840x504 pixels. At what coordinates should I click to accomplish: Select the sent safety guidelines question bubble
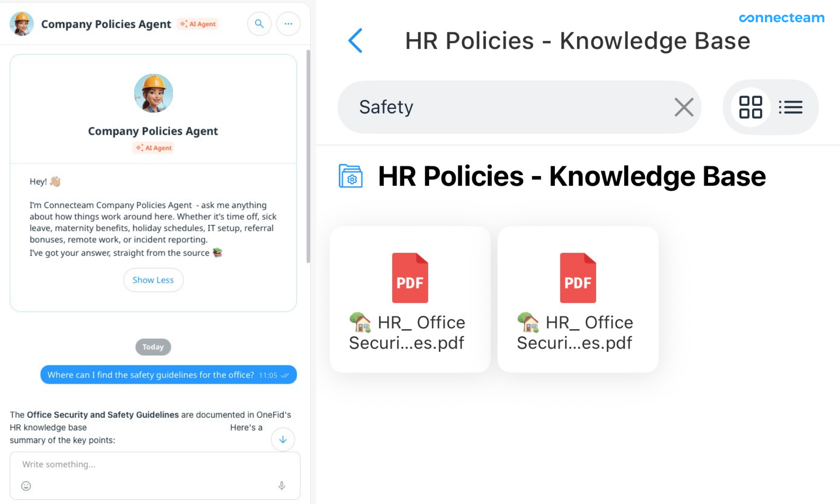pos(168,375)
